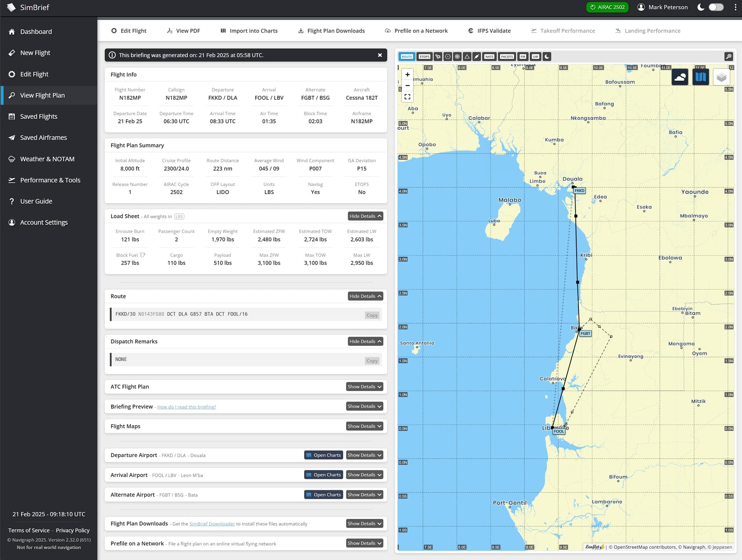Zoom in on the map
The width and height of the screenshot is (742, 560).
[x=407, y=75]
